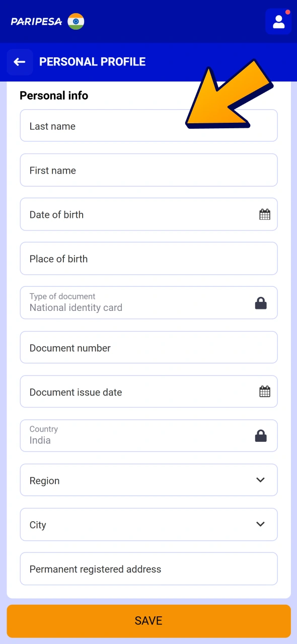This screenshot has width=297, height=644.
Task: Click the back arrow in the header
Action: click(x=19, y=61)
